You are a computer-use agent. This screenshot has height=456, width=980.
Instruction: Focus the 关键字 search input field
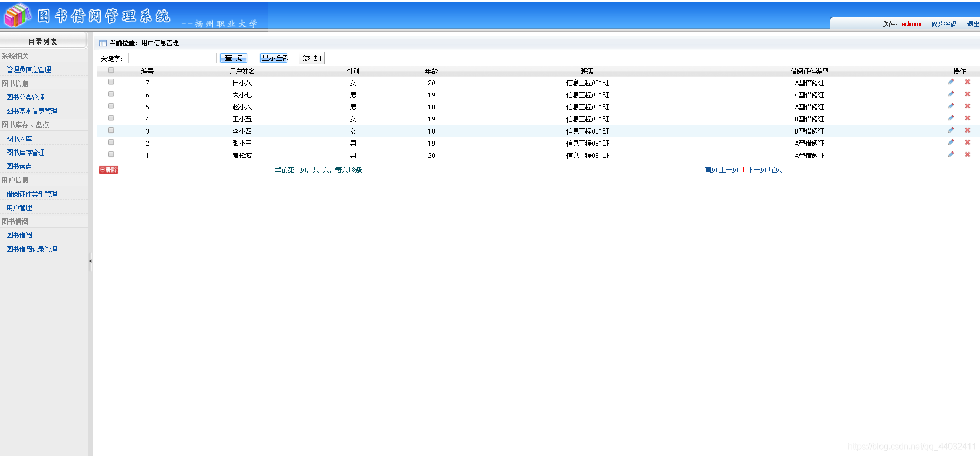(x=172, y=58)
